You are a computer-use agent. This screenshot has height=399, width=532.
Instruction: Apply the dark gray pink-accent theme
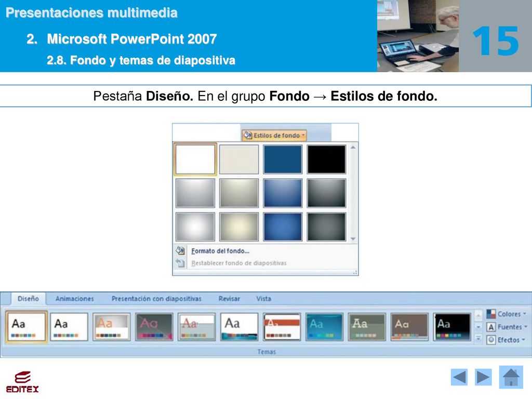pos(154,327)
